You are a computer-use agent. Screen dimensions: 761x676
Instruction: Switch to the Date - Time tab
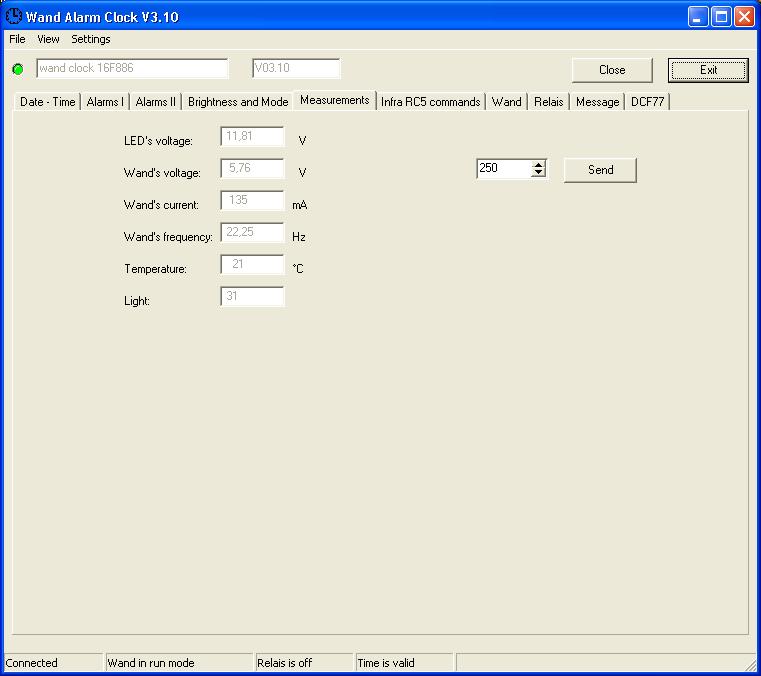pyautogui.click(x=47, y=102)
